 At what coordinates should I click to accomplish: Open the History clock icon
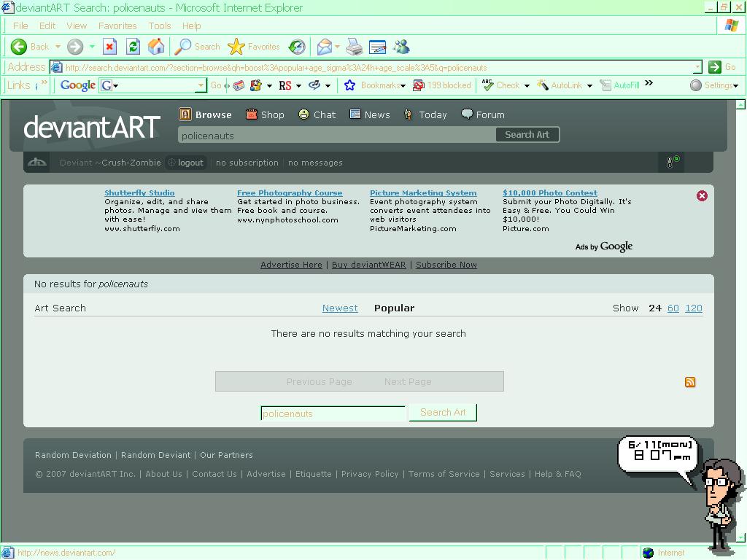pyautogui.click(x=296, y=47)
